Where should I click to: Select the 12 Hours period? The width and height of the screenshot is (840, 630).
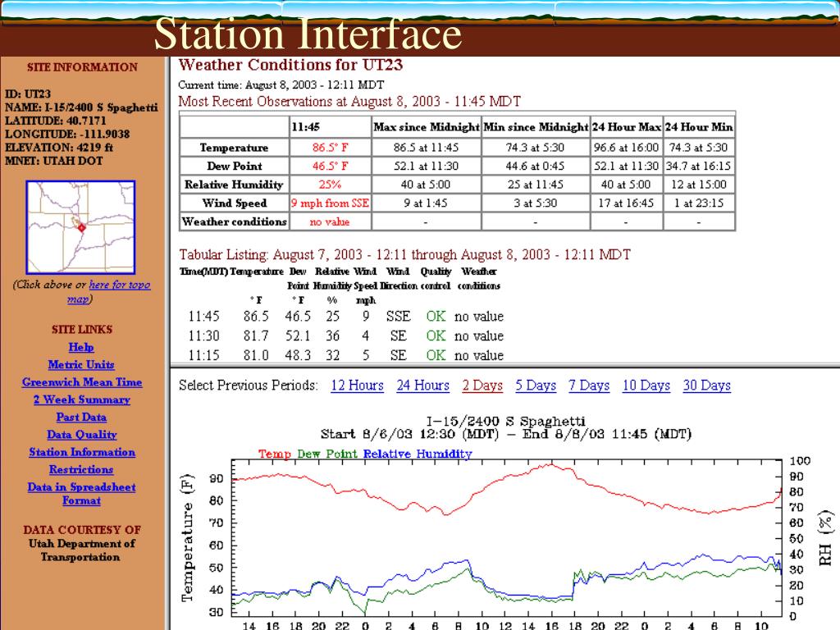point(358,386)
